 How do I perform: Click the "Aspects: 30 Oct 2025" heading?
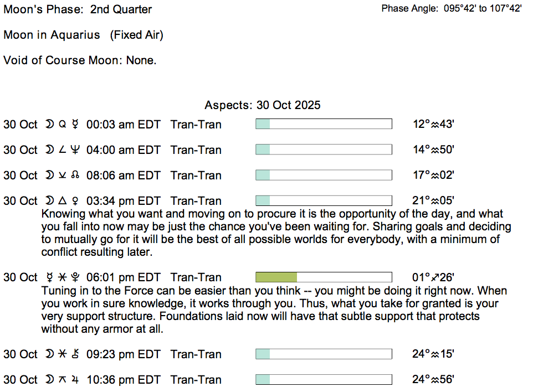tap(262, 105)
